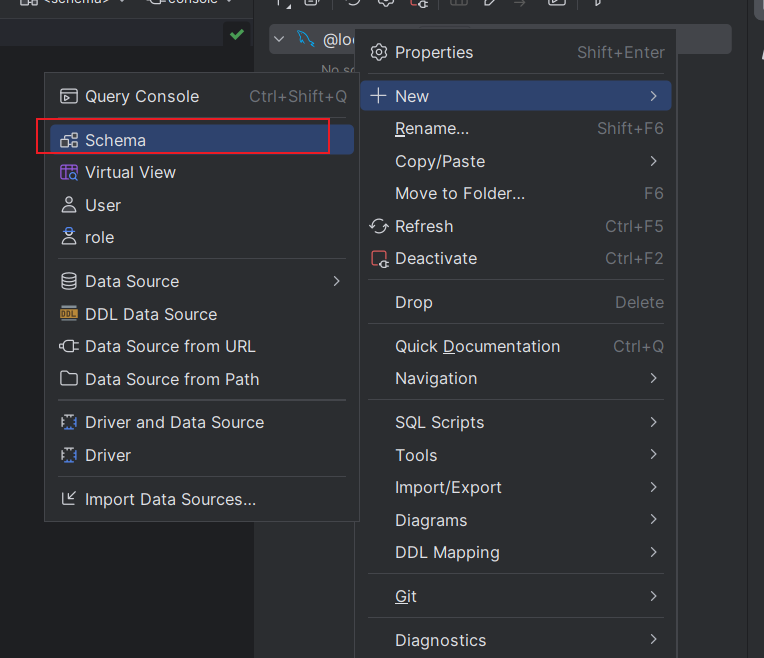Image resolution: width=764 pixels, height=658 pixels.
Task: Deactivate the data source connection
Action: [436, 258]
